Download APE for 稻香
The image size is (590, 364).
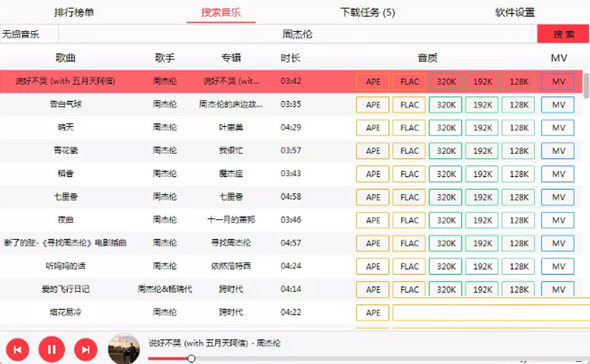[x=373, y=174]
